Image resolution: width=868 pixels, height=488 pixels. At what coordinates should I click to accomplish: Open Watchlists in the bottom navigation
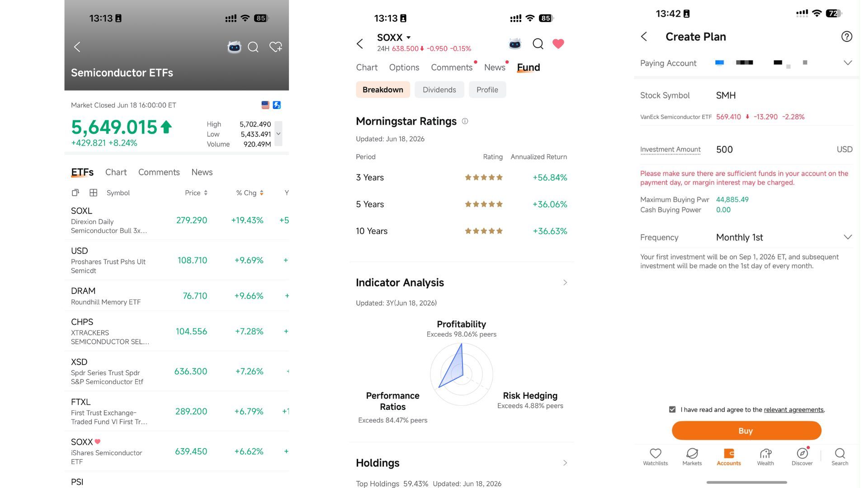click(x=656, y=457)
